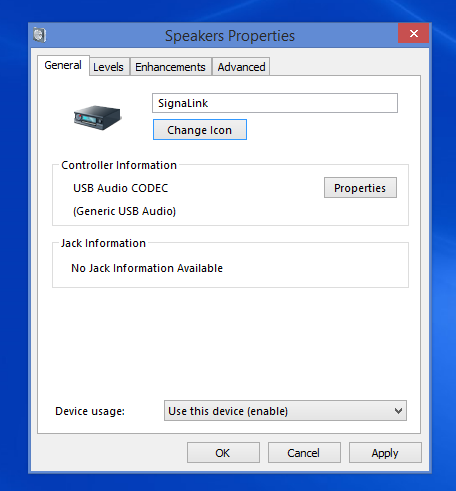Confirm with the OK button
The height and width of the screenshot is (491, 456).
[x=223, y=453]
